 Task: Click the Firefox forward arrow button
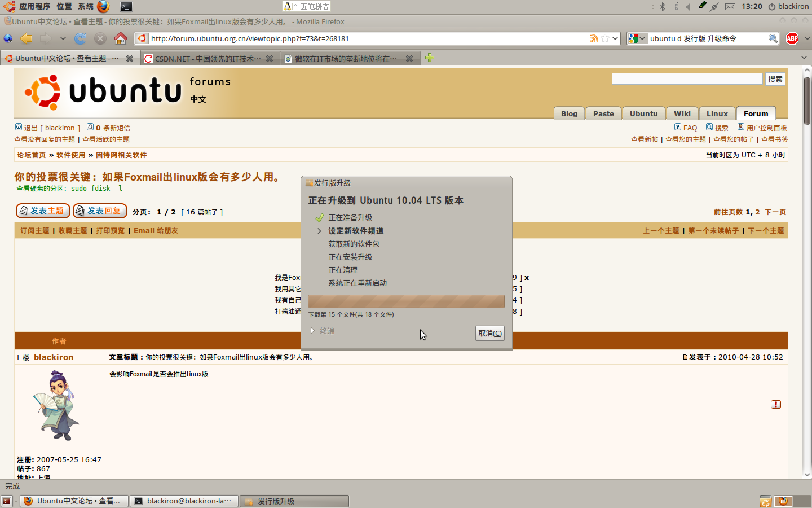46,38
